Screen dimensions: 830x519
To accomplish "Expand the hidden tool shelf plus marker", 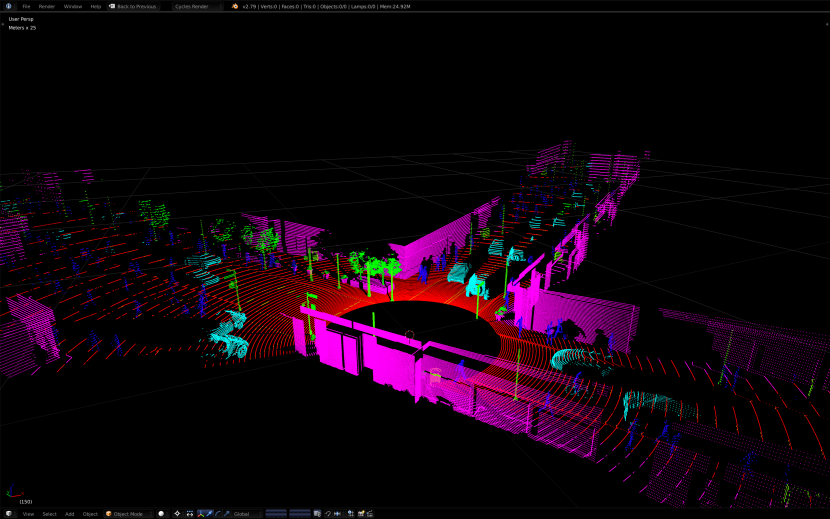I will (3, 24).
